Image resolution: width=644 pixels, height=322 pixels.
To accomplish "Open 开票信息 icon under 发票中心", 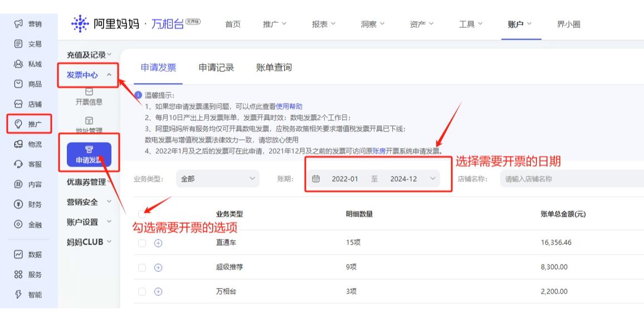I will click(89, 92).
